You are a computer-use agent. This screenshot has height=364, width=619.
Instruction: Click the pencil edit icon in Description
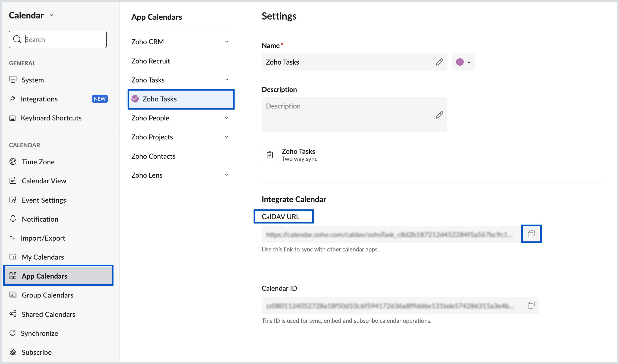pyautogui.click(x=440, y=115)
